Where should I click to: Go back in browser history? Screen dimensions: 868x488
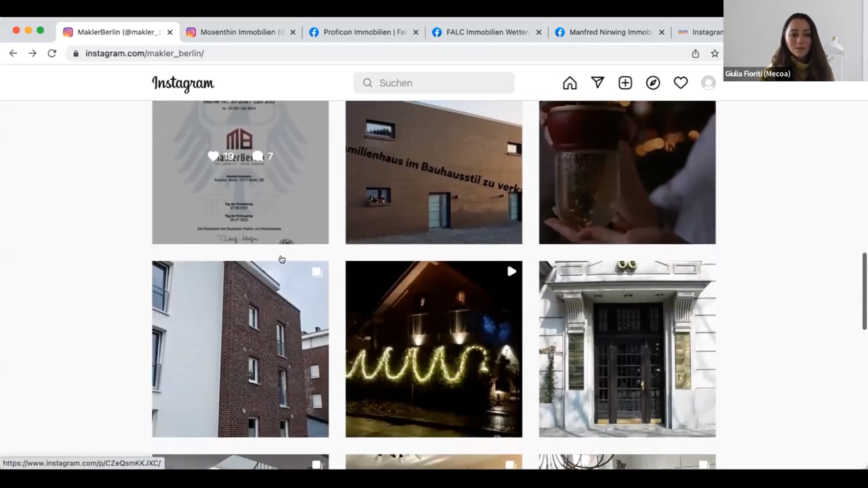(x=13, y=53)
